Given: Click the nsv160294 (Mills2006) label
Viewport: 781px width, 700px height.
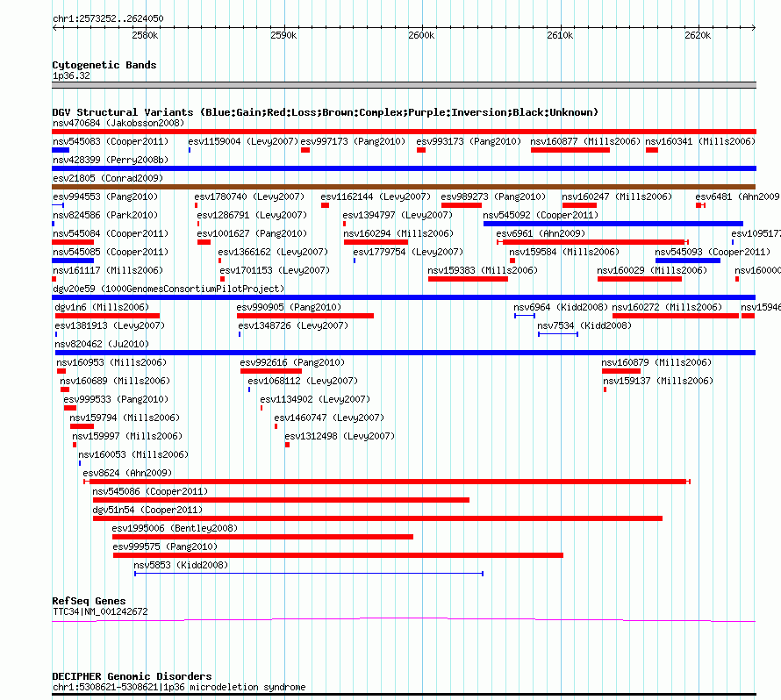Looking at the screenshot, I should coord(398,233).
